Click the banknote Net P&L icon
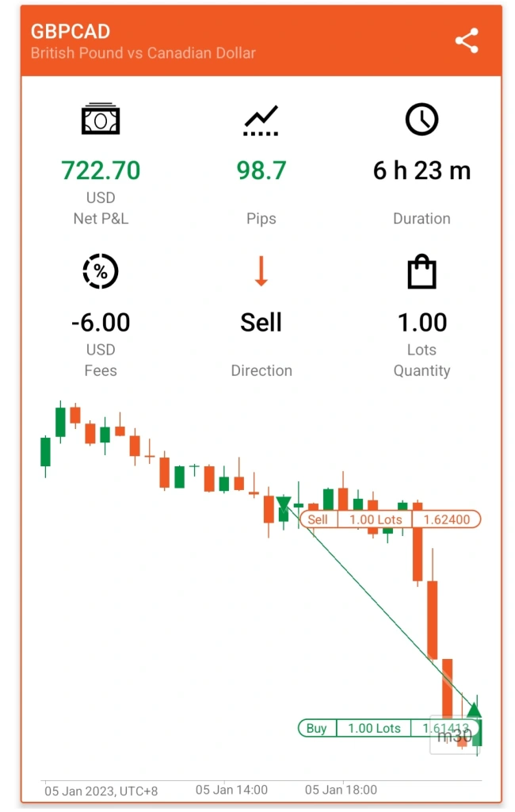The height and width of the screenshot is (812, 515). [x=101, y=119]
